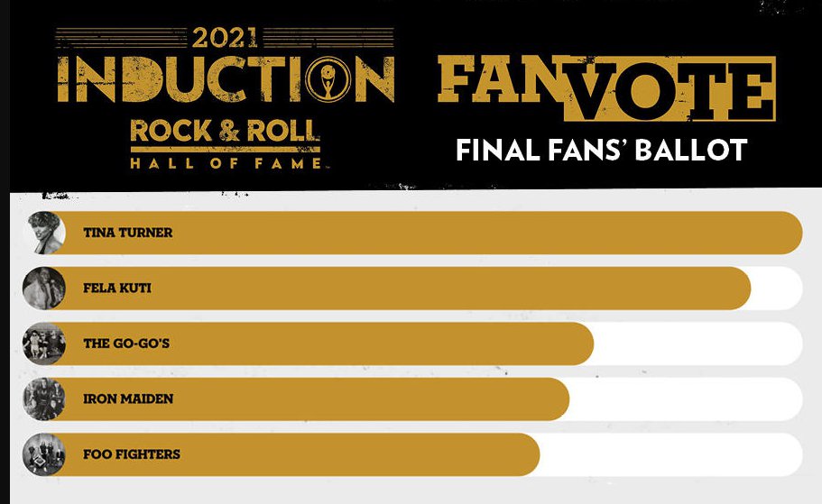Click the Foo Fighters band photo
The image size is (822, 504).
(44, 454)
